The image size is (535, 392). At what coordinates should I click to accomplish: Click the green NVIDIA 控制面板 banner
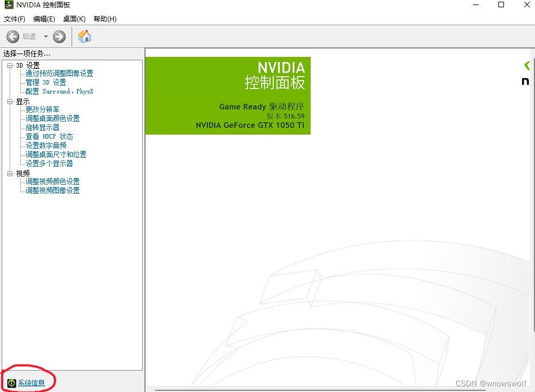pyautogui.click(x=228, y=95)
